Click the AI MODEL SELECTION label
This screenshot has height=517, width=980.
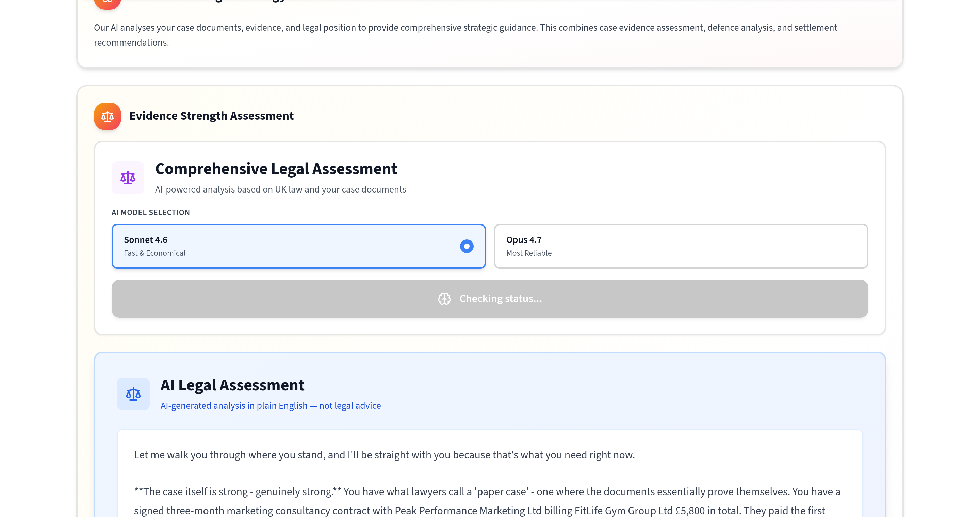151,213
